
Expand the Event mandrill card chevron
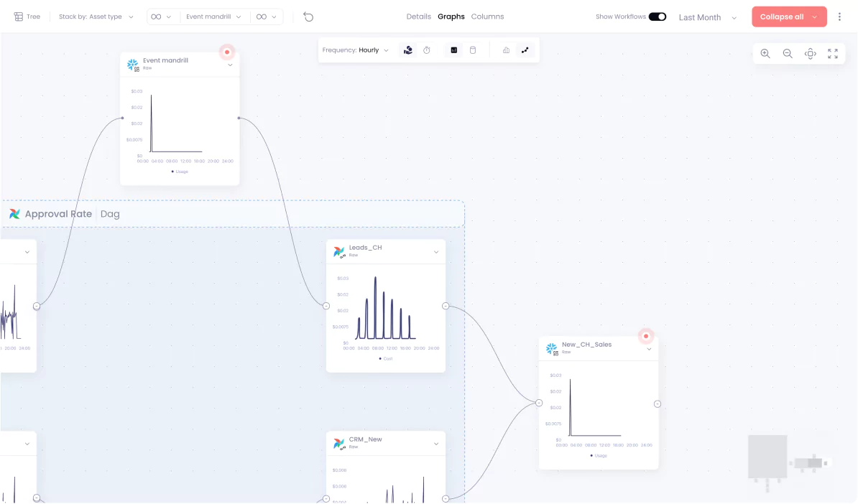click(x=231, y=65)
